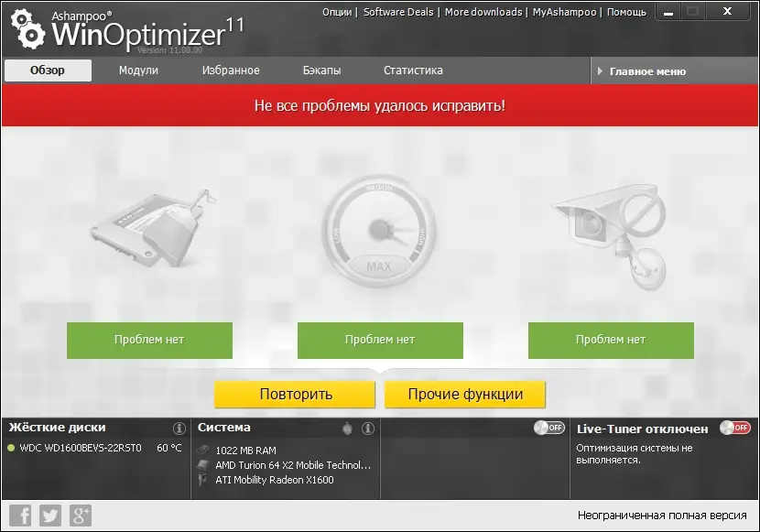Click the Система panel heading
760x532 pixels.
[x=224, y=428]
